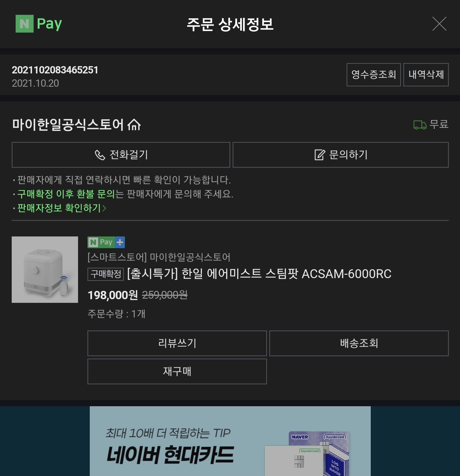Open 구매확정 이후 환불 문의 link
Image resolution: width=460 pixels, height=476 pixels.
click(x=66, y=194)
